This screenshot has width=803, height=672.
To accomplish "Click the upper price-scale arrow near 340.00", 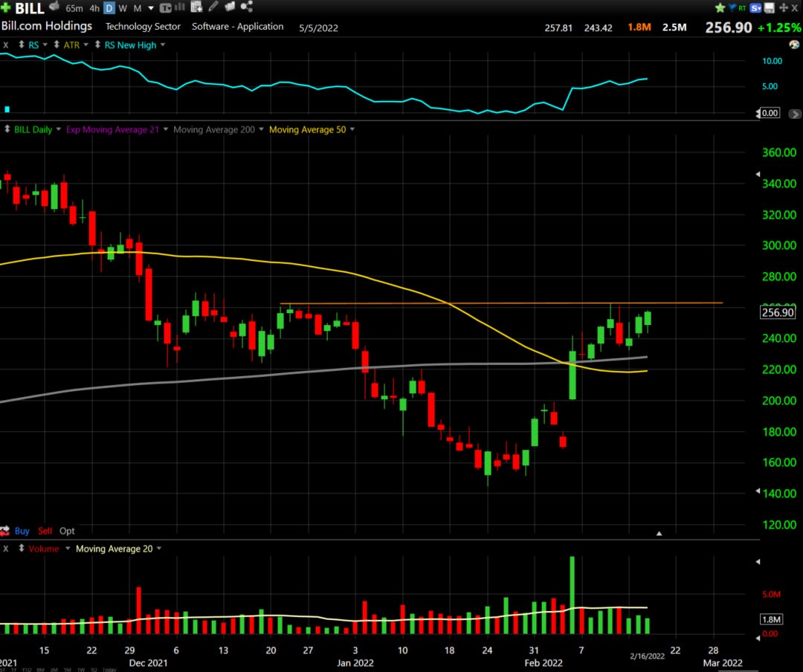I will pyautogui.click(x=758, y=174).
